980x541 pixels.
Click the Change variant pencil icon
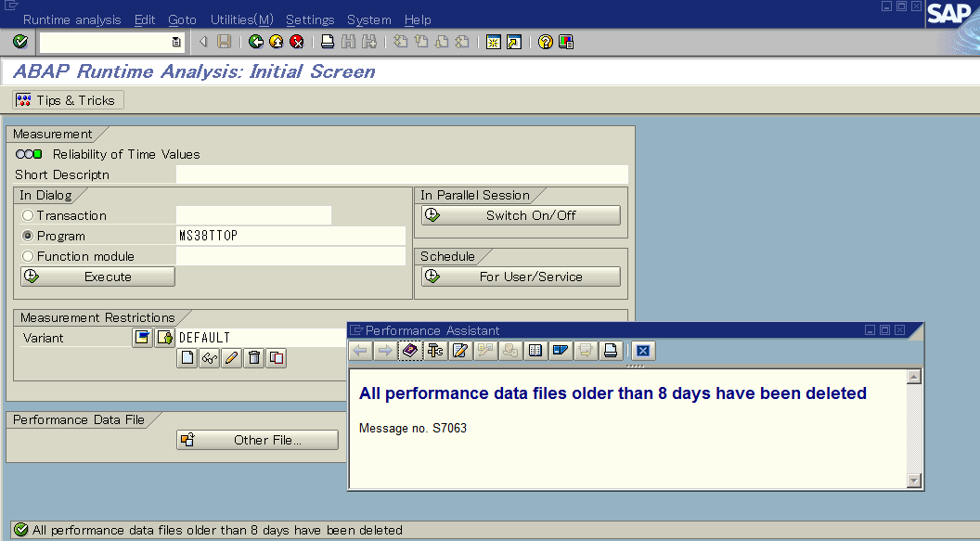[231, 358]
